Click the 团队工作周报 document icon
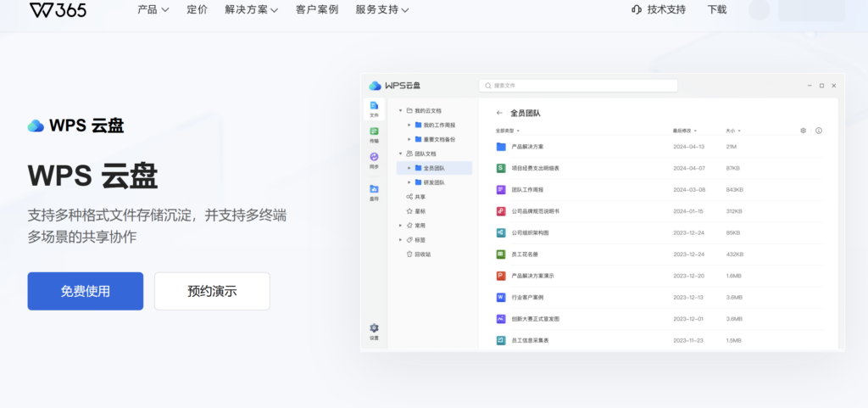The height and width of the screenshot is (408, 868). point(501,189)
